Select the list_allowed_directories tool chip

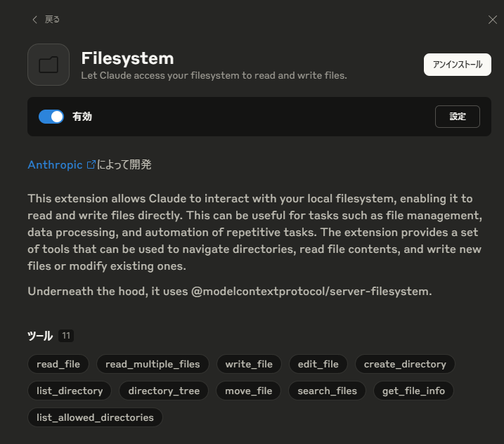pos(95,417)
